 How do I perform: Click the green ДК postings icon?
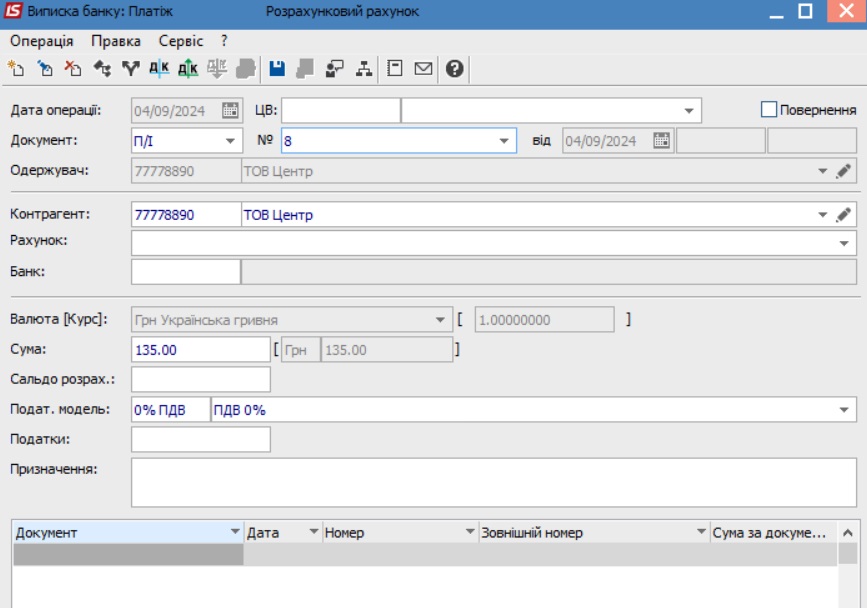tap(188, 69)
